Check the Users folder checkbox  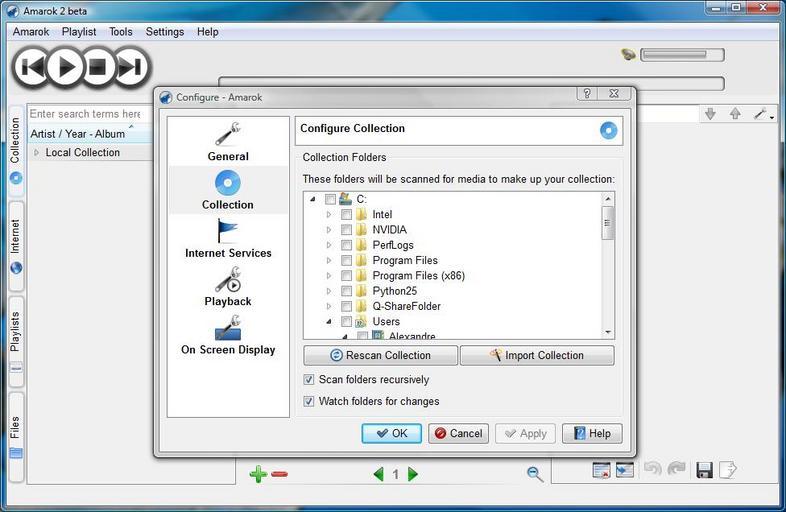346,321
